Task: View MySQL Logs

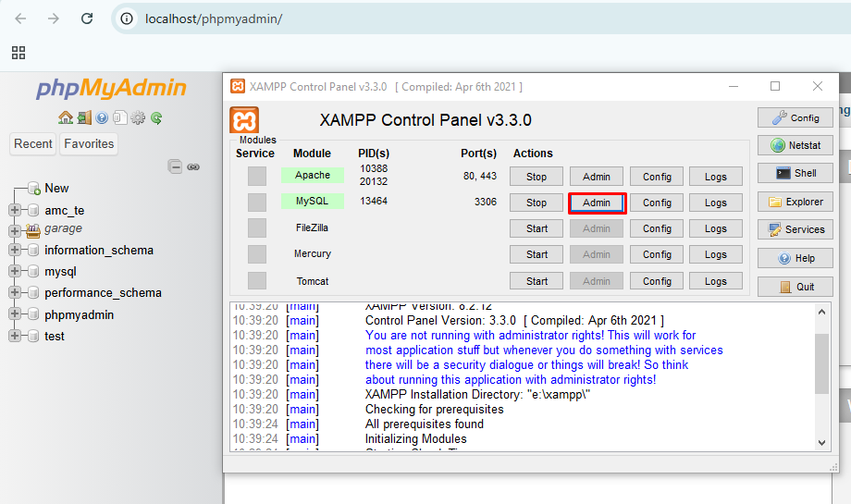Action: coord(716,203)
